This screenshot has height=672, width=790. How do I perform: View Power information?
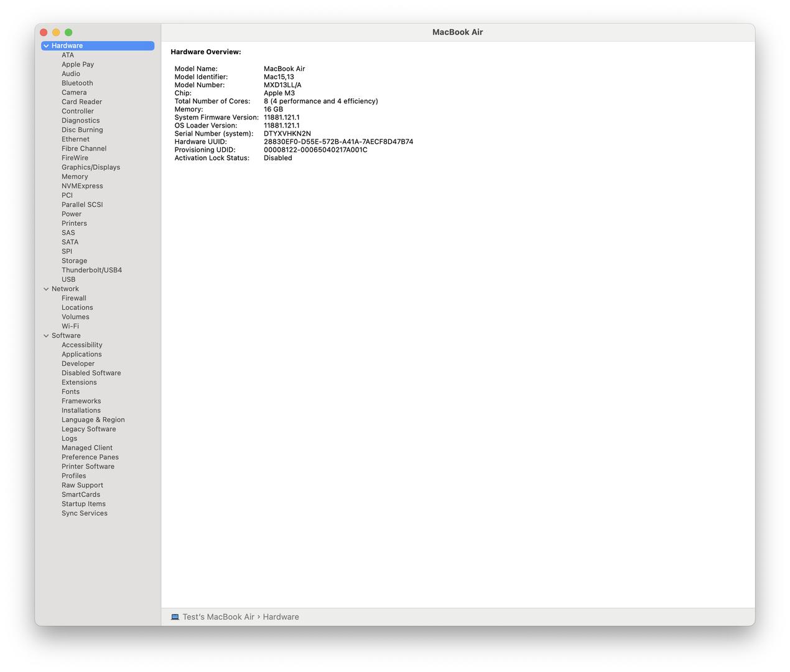tap(72, 214)
